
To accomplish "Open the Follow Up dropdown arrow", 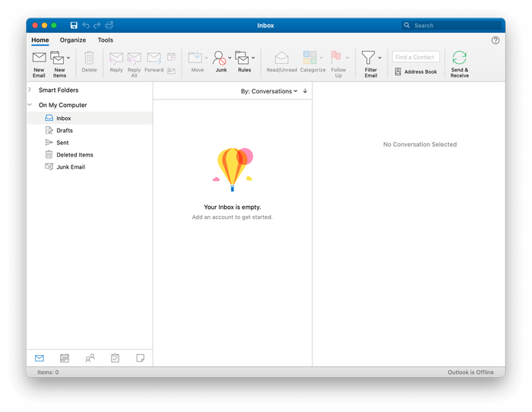I will 347,58.
